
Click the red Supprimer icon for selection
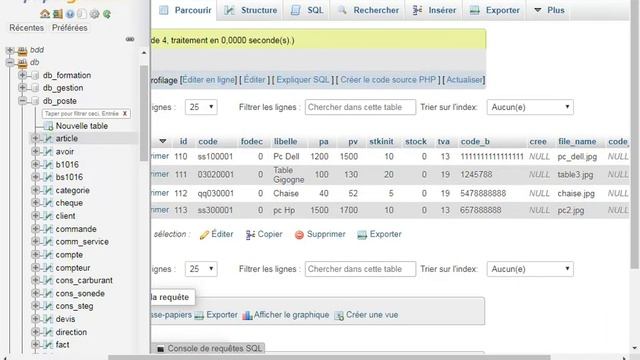click(299, 235)
